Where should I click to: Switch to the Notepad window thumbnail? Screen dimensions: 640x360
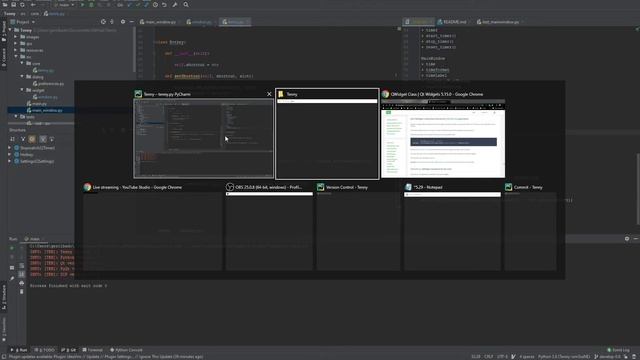click(x=452, y=231)
